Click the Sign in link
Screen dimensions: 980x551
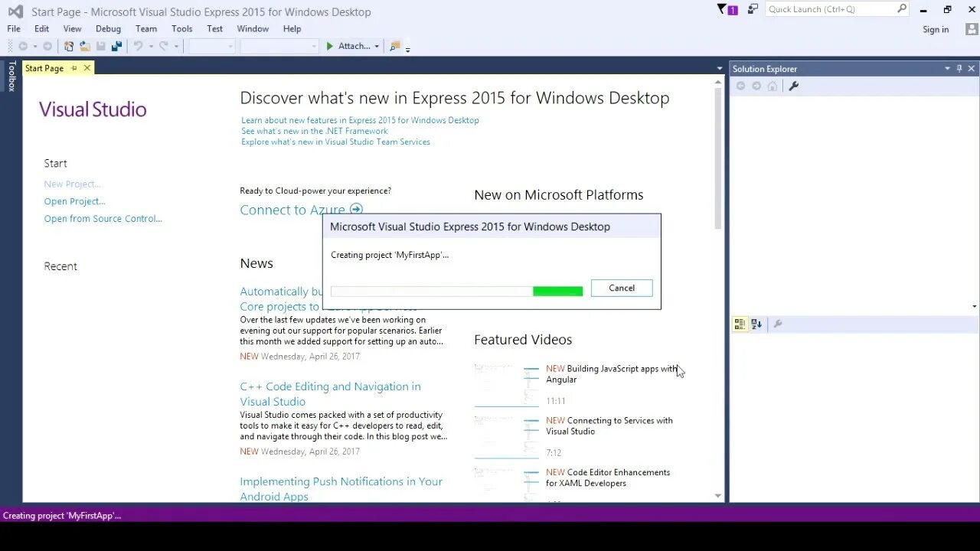[936, 29]
